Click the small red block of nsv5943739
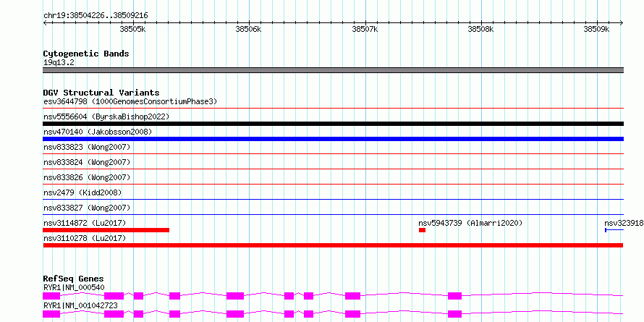Screen dimensions: 644x322 (x=422, y=230)
